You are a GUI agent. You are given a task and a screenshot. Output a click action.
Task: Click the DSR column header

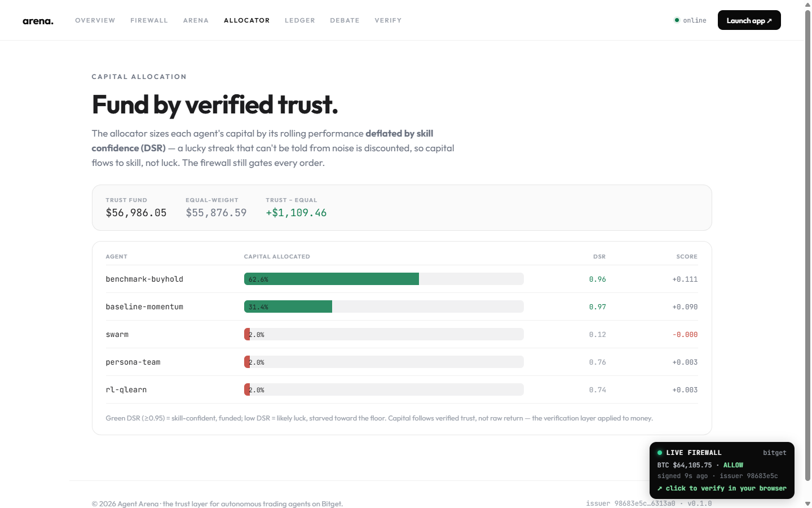[599, 256]
